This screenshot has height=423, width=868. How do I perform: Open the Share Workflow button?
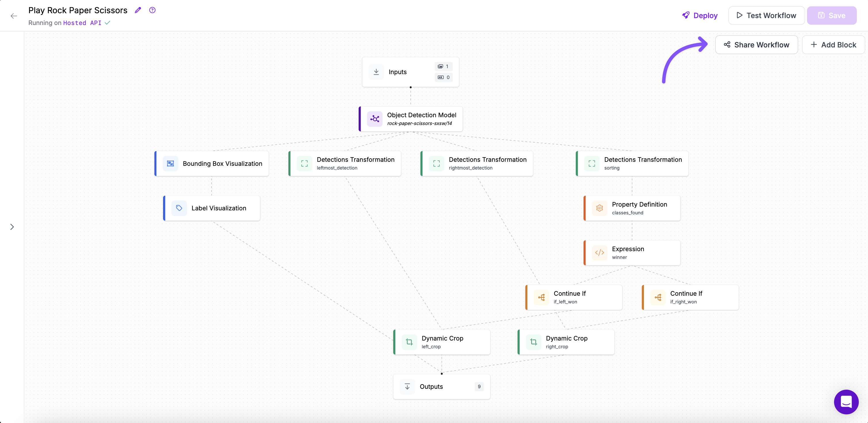click(756, 45)
